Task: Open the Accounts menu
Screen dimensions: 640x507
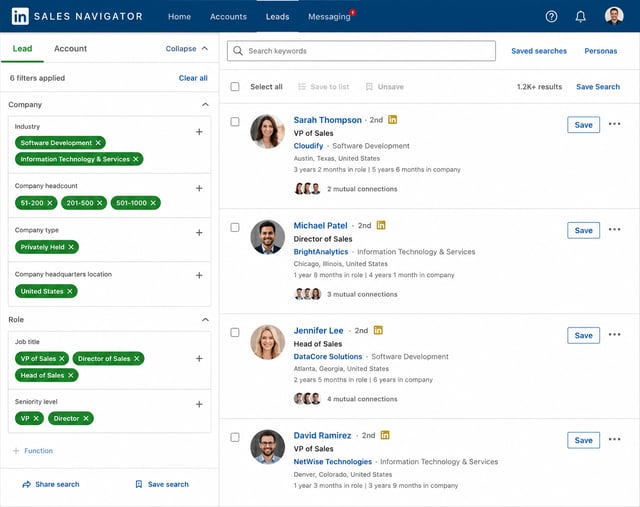Action: pos(228,17)
